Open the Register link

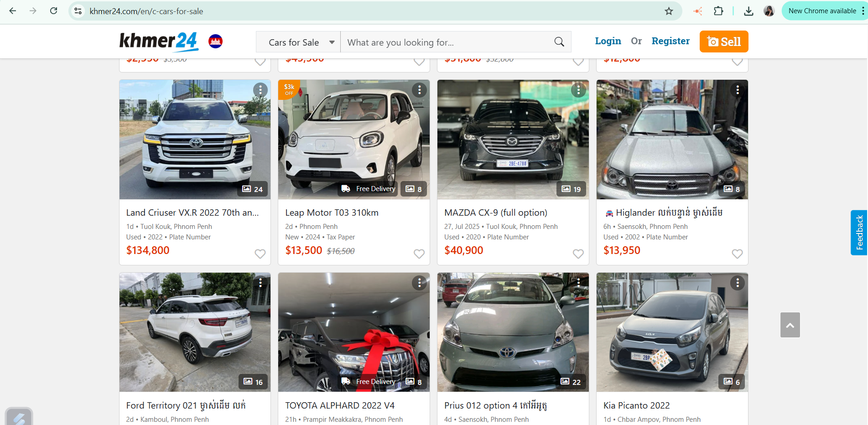(670, 41)
